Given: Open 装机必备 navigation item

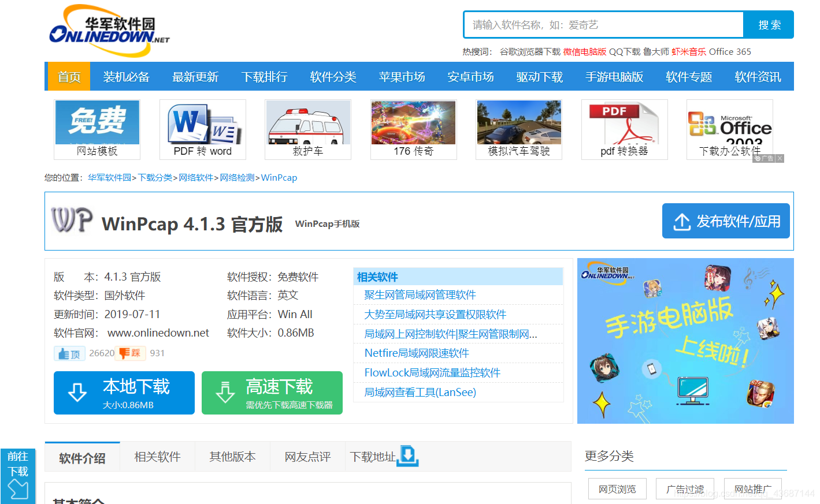Looking at the screenshot, I should pyautogui.click(x=127, y=77).
